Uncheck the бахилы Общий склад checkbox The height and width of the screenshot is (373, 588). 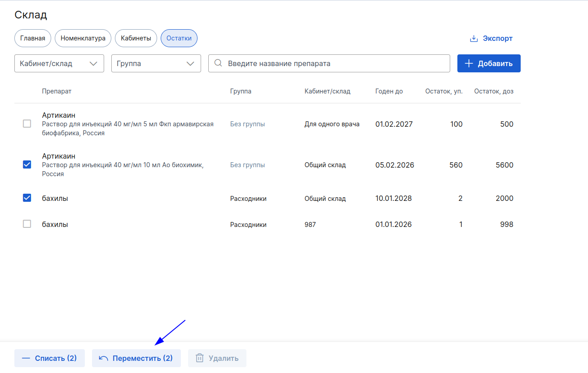pyautogui.click(x=27, y=198)
